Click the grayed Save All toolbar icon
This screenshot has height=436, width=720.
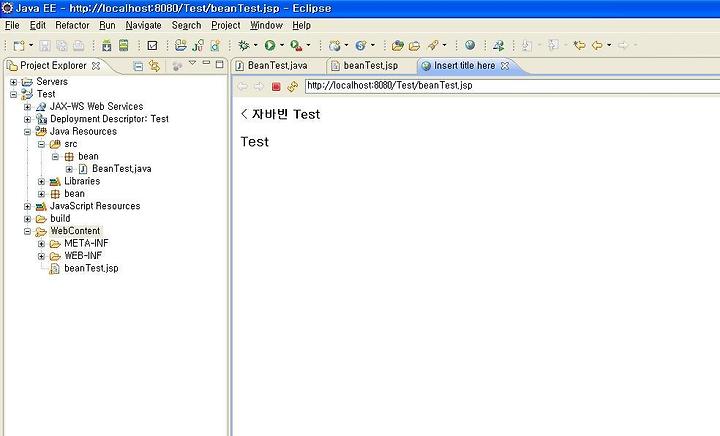coord(62,45)
